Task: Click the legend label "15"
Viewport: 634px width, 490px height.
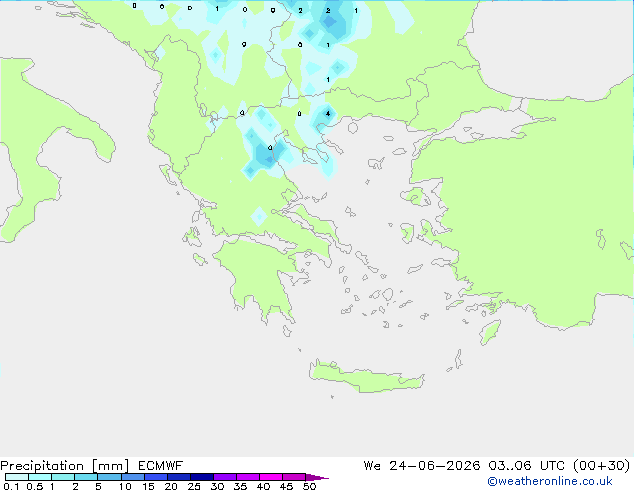Action: coord(148,486)
